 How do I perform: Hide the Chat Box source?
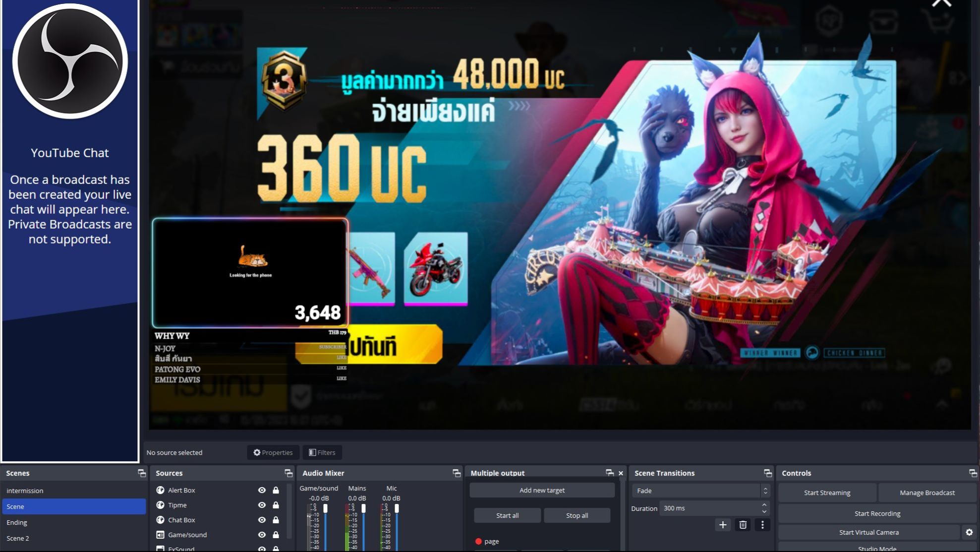262,520
